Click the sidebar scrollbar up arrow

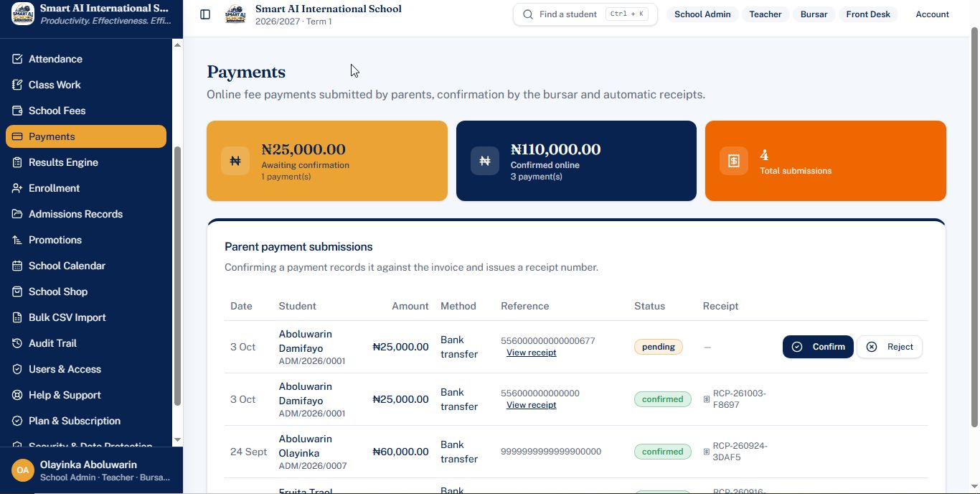[178, 45]
